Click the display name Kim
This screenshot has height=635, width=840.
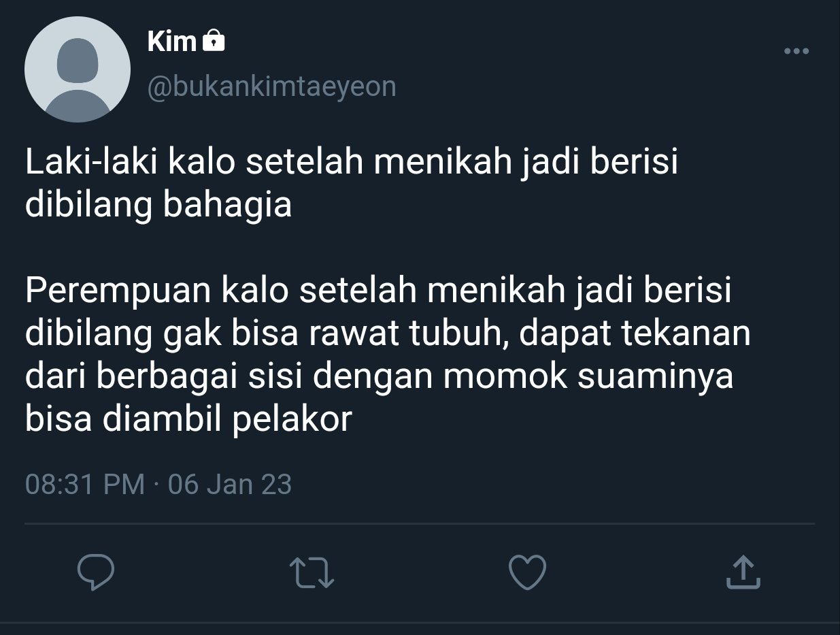click(x=171, y=42)
